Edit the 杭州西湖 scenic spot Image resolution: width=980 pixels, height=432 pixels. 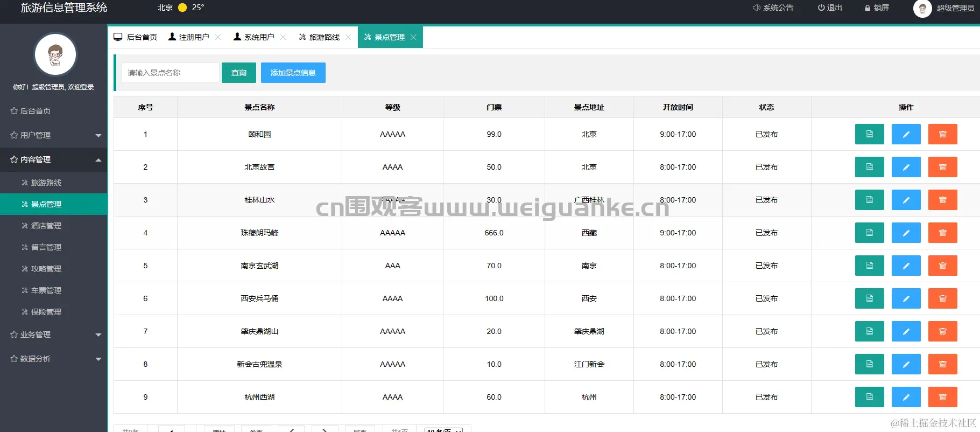coord(906,397)
